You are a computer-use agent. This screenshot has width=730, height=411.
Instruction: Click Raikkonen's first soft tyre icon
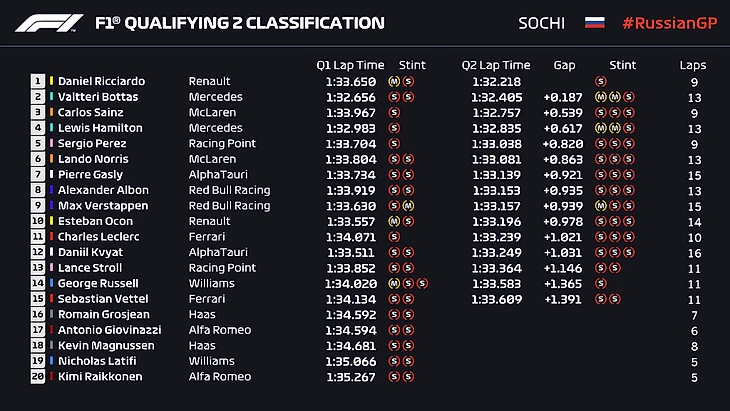(395, 377)
